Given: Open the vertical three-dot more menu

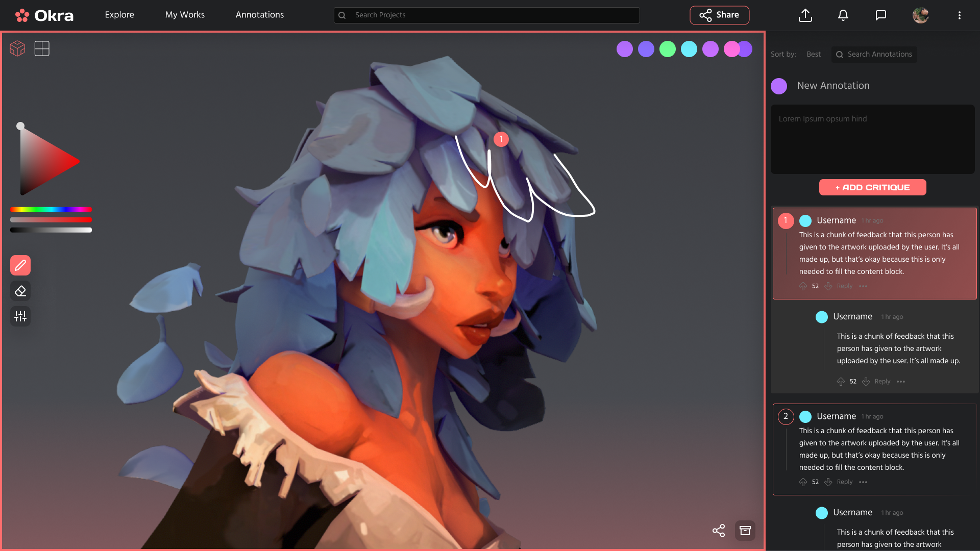Looking at the screenshot, I should click(960, 15).
